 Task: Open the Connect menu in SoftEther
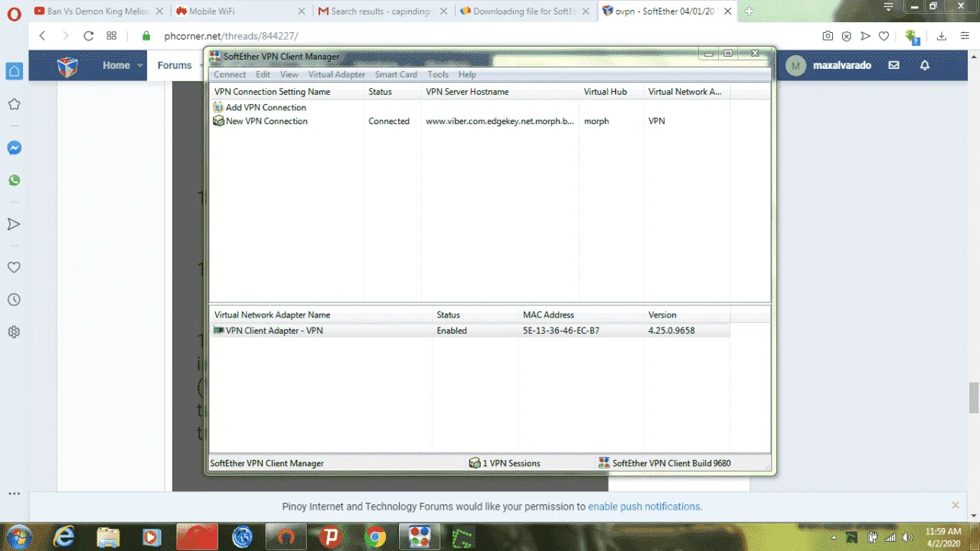pyautogui.click(x=230, y=74)
